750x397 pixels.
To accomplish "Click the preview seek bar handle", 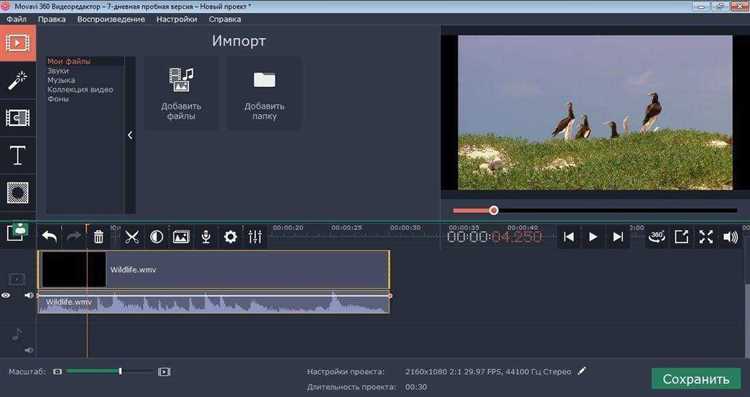I will tap(494, 210).
